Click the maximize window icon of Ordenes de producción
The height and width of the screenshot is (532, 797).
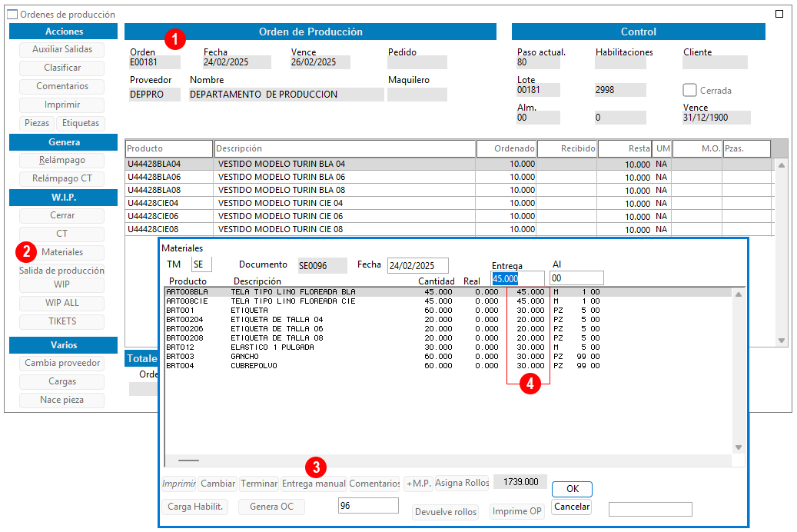point(779,14)
